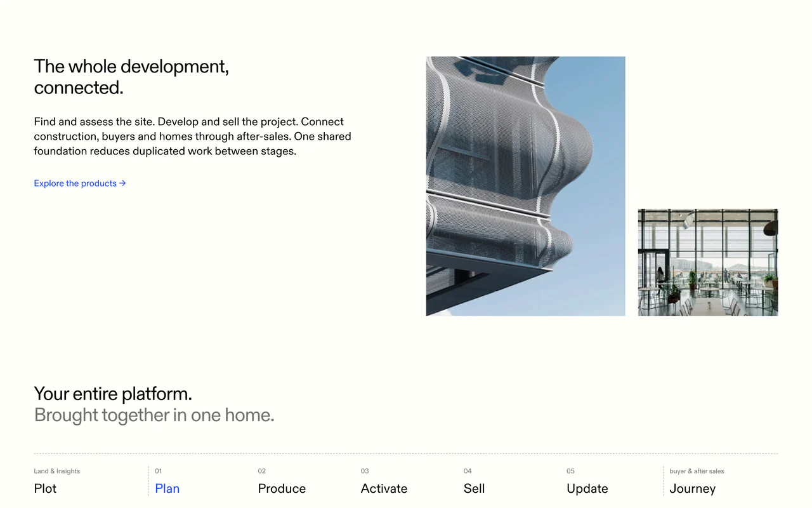This screenshot has height=508, width=812.
Task: Click the arrow icon after 'Explore the products'
Action: 122,184
